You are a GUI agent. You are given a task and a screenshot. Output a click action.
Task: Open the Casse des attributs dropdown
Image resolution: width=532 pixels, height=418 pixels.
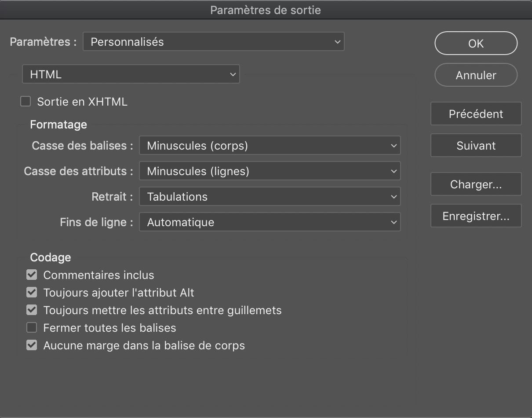[x=270, y=171]
